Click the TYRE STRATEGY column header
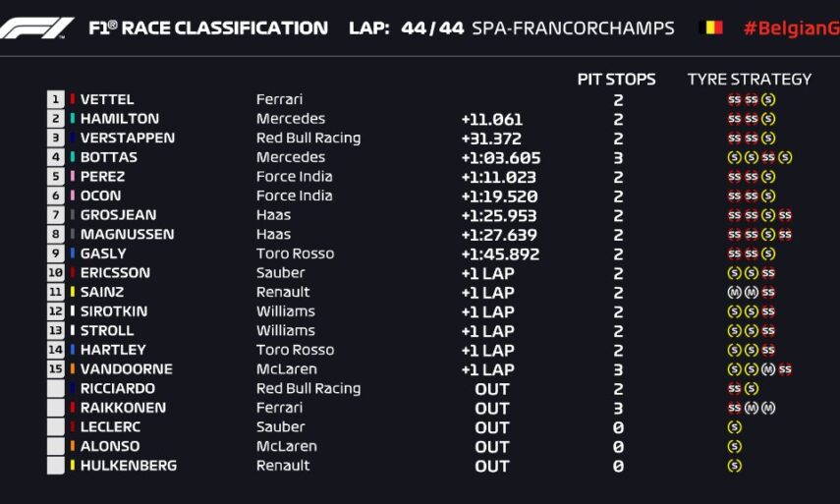Screen dimensions: 840x504 (x=750, y=80)
